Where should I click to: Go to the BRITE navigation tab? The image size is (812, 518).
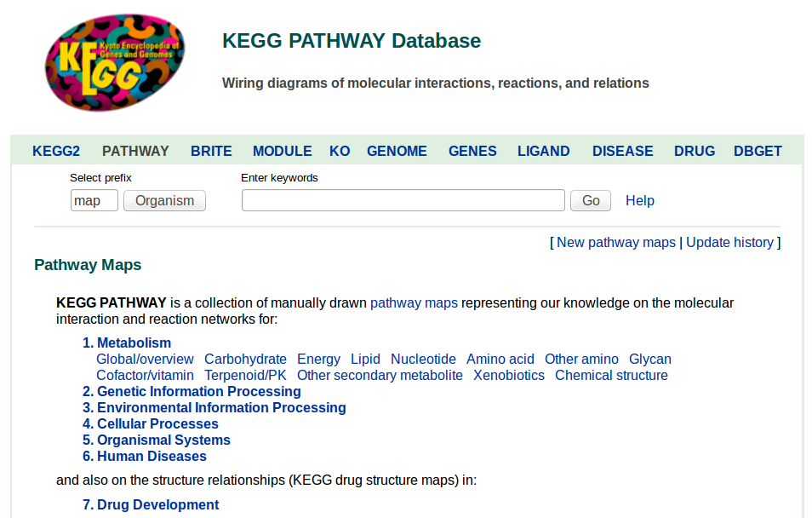211,151
